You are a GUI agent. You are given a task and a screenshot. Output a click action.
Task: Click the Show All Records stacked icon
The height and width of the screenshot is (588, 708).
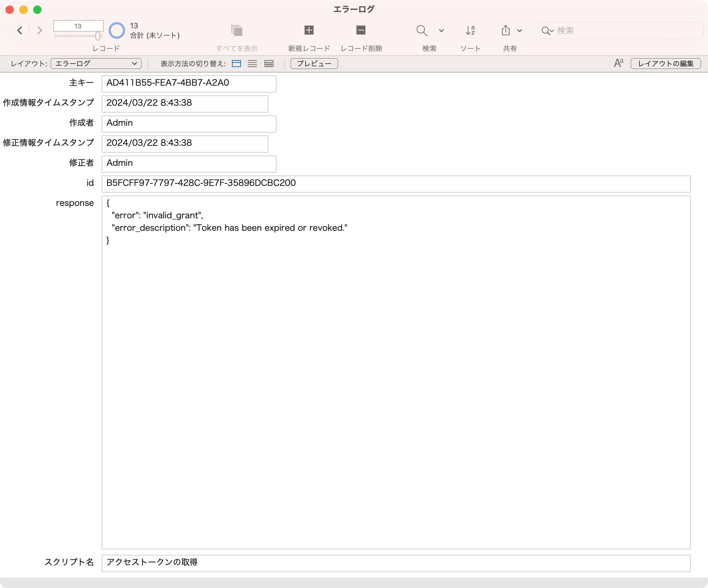tap(237, 30)
